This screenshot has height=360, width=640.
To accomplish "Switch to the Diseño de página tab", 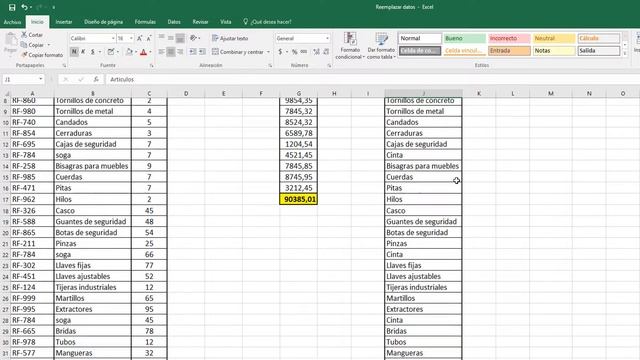I will 103,22.
